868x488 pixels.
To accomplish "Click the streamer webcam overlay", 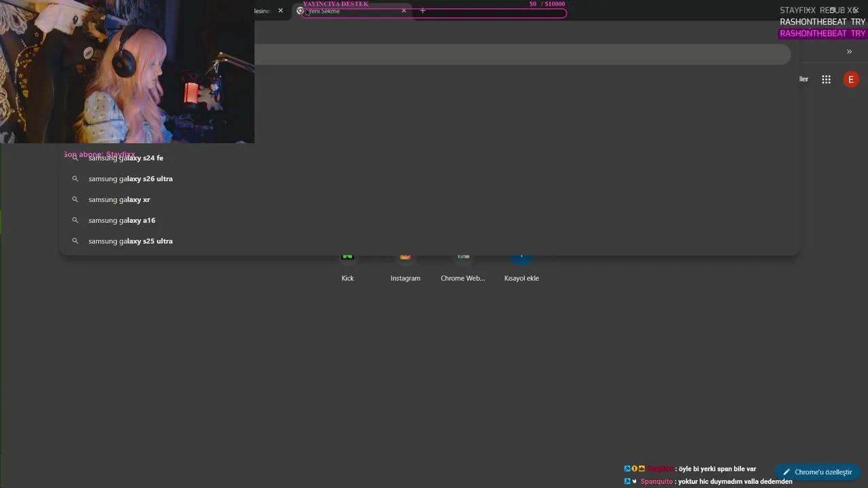I will (x=127, y=71).
